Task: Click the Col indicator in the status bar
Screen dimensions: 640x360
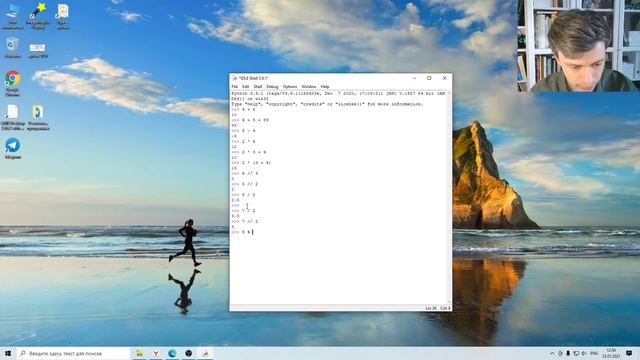Action: tap(445, 308)
